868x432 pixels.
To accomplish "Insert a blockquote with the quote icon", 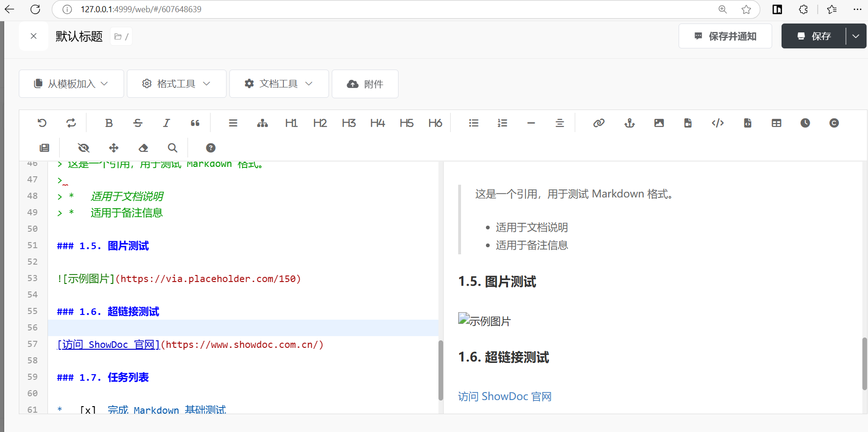I will 195,123.
